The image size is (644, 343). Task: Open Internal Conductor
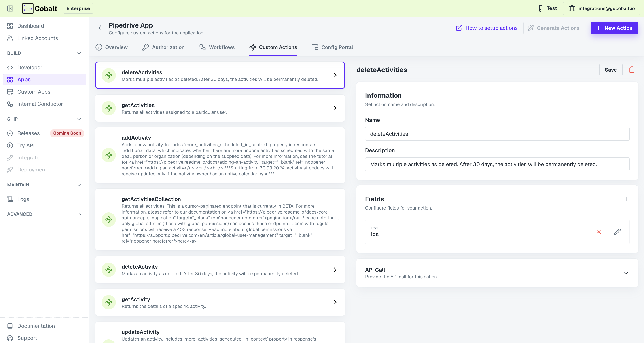click(x=40, y=104)
